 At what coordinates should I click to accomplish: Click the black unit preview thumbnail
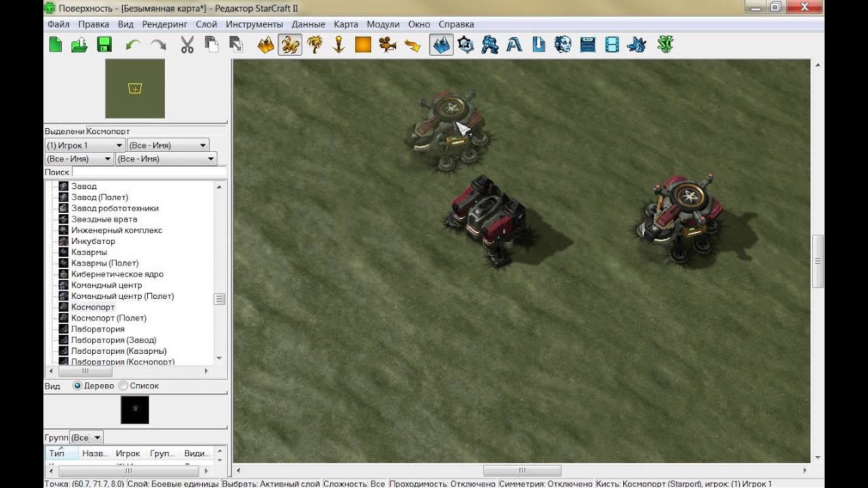point(135,410)
